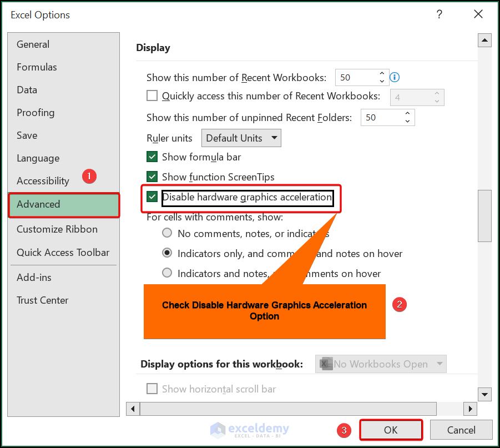Click horizontal scrollbar left arrow
Image resolution: width=500 pixels, height=448 pixels.
[x=133, y=409]
